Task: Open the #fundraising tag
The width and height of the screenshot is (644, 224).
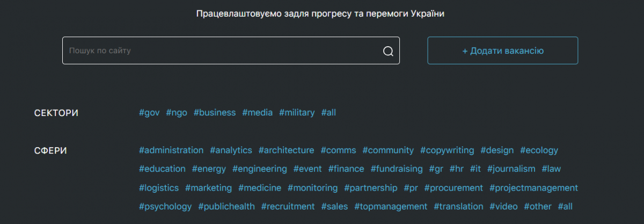Action: pyautogui.click(x=397, y=169)
